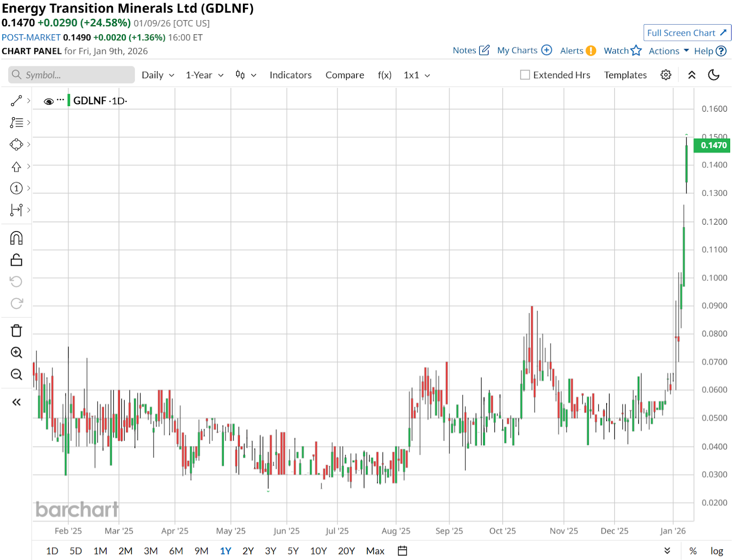The height and width of the screenshot is (560, 732).
Task: Delete drawings with the trash icon
Action: click(16, 331)
